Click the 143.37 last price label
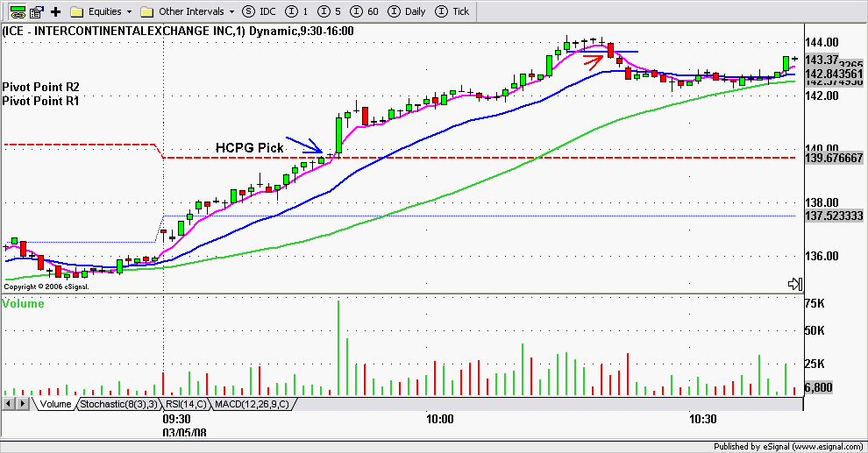This screenshot has width=868, height=453. (822, 60)
